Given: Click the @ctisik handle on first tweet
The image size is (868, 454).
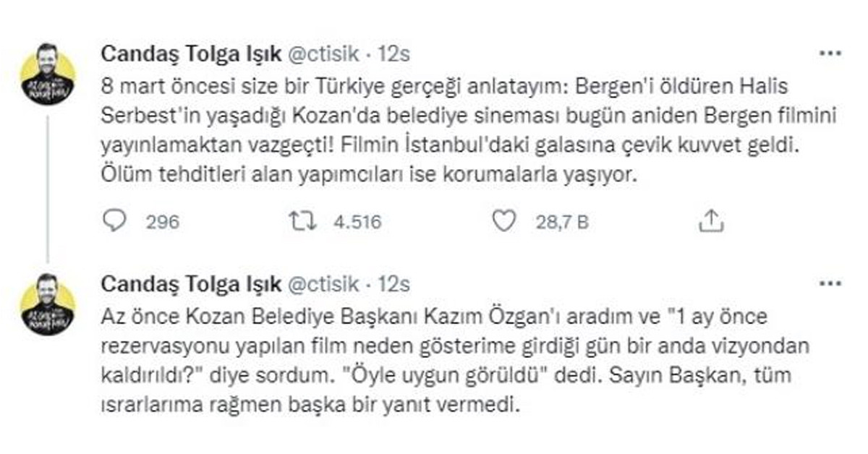Looking at the screenshot, I should pyautogui.click(x=324, y=53).
